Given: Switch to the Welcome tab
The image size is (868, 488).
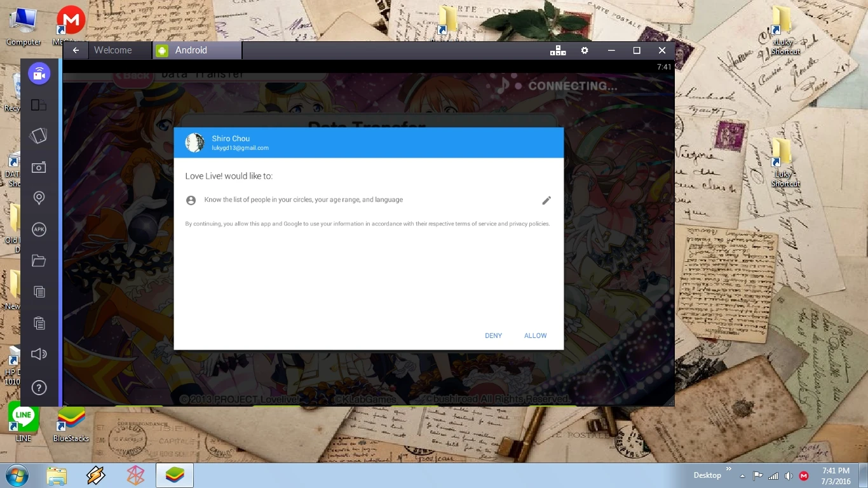Looking at the screenshot, I should (113, 50).
